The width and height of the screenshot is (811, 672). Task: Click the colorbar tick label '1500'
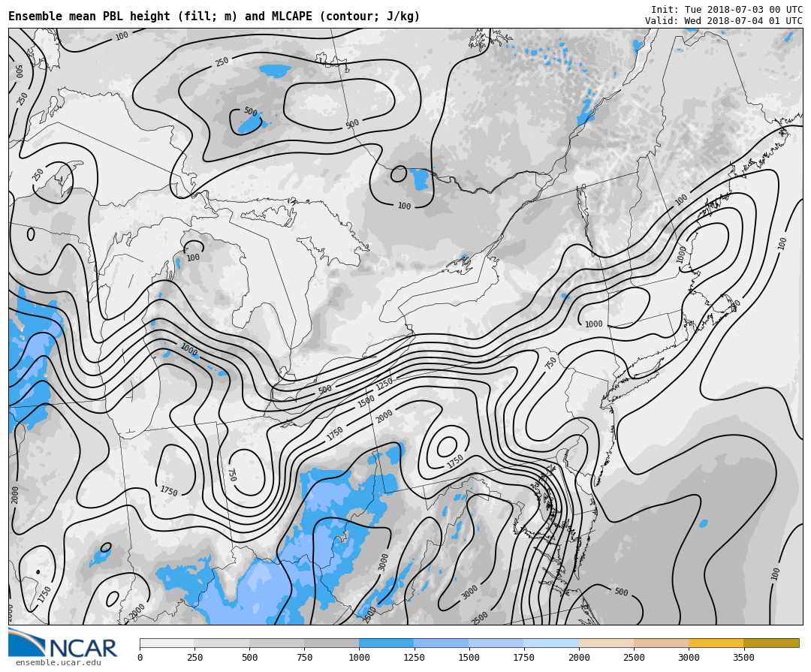pyautogui.click(x=469, y=658)
